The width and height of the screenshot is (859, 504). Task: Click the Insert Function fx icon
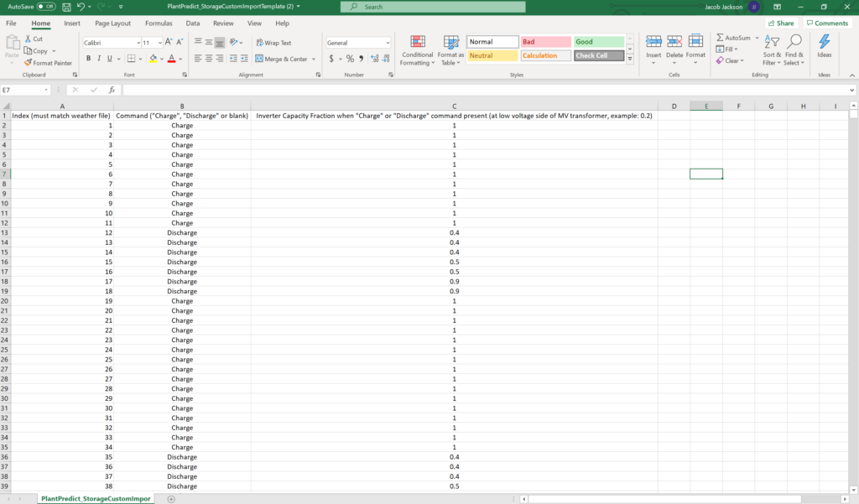(112, 90)
